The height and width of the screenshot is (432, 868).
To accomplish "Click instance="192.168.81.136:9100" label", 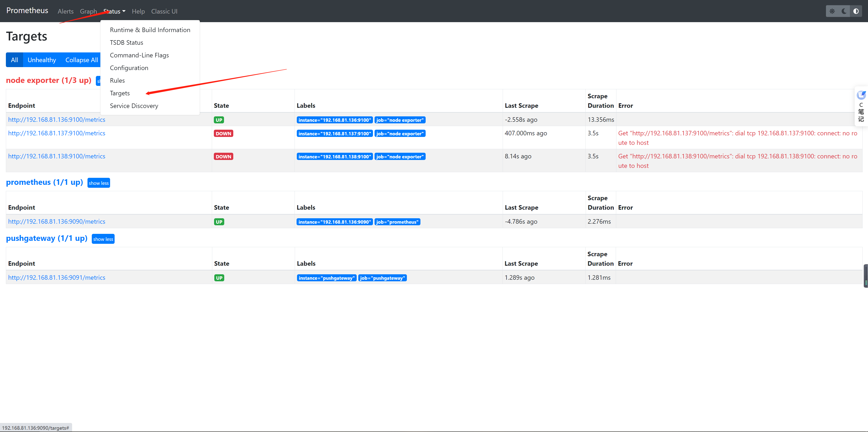I will click(x=335, y=120).
